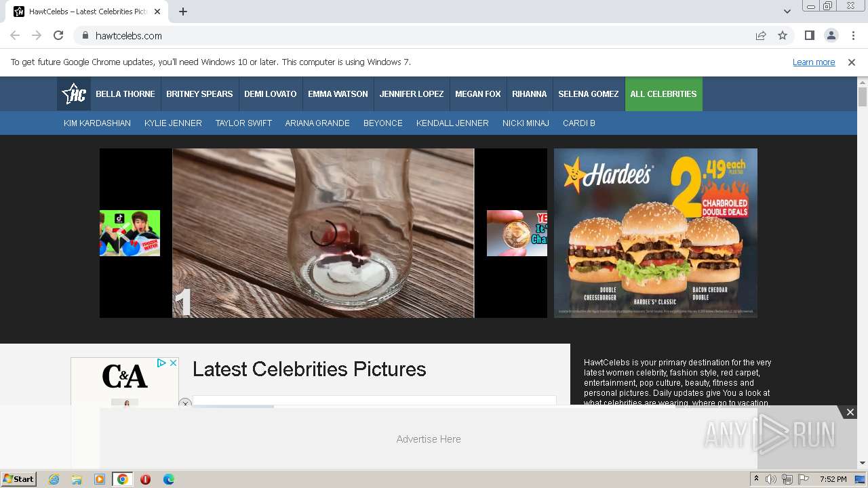This screenshot has height=488, width=868.
Task: Open a new tab with plus button
Action: [183, 12]
